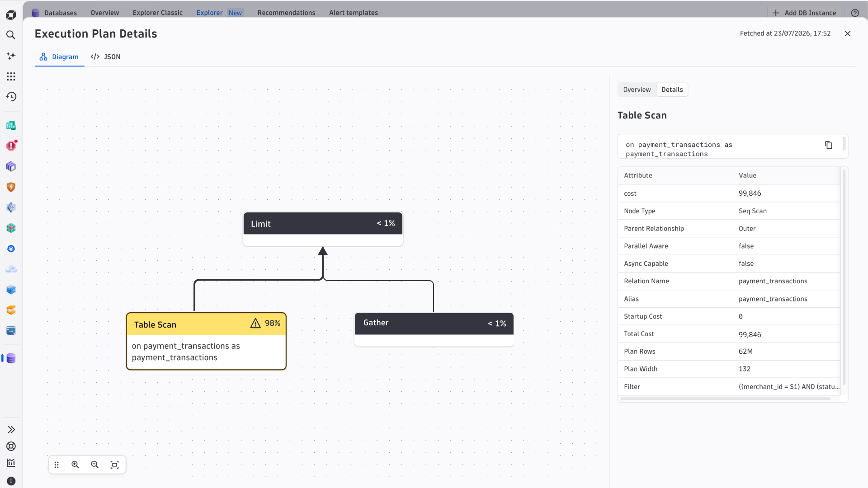The width and height of the screenshot is (868, 488).
Task: Click the 'Value' column header
Action: [x=747, y=175]
